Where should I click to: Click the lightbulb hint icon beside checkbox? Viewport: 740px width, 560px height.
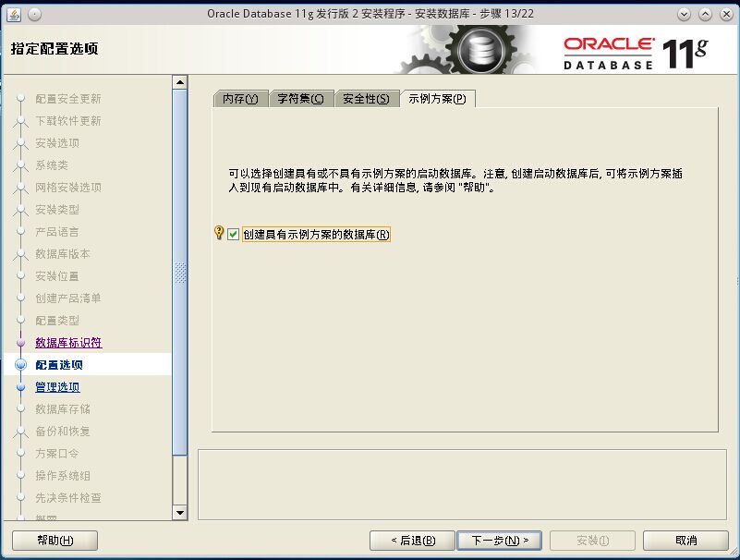[219, 232]
